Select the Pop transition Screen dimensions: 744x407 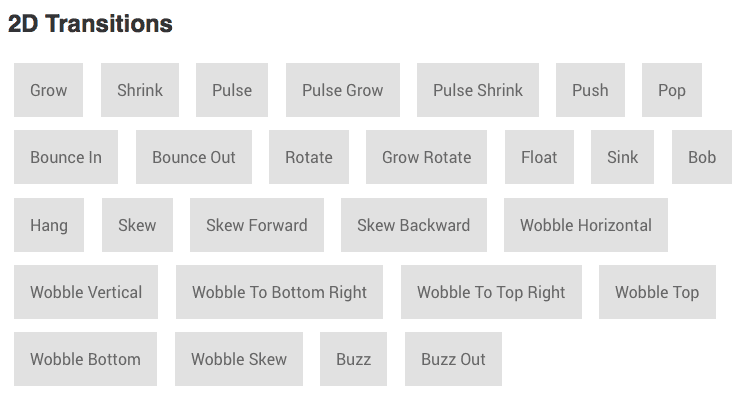671,90
